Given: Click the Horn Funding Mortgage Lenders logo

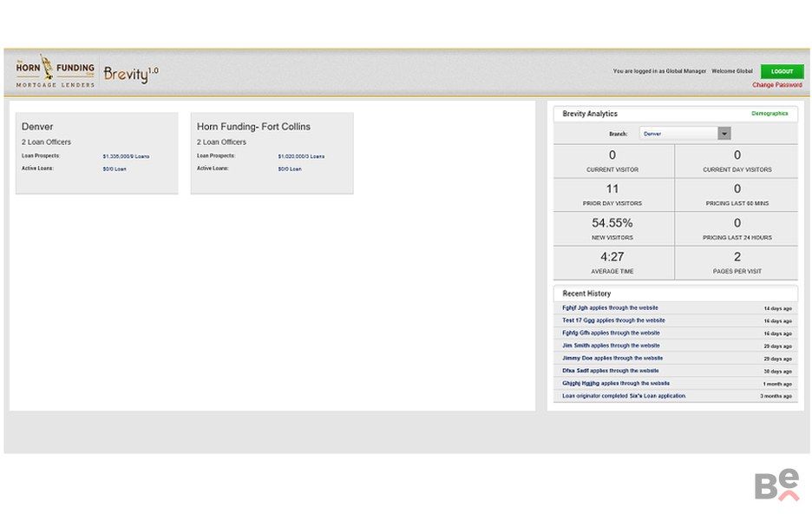Looking at the screenshot, I should tap(55, 73).
